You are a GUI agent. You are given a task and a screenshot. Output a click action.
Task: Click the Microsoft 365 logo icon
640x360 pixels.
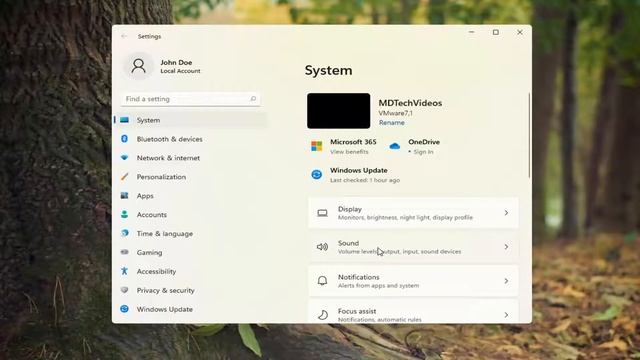point(317,146)
